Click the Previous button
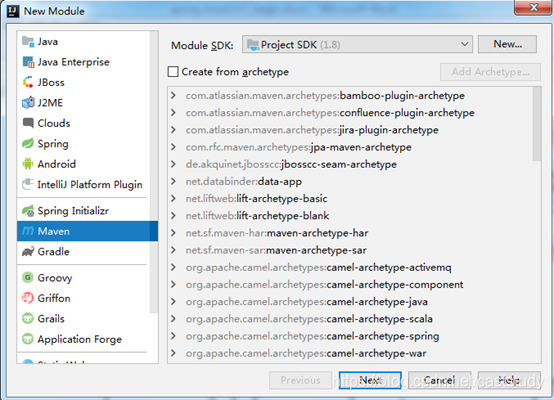554x400 pixels. [300, 380]
